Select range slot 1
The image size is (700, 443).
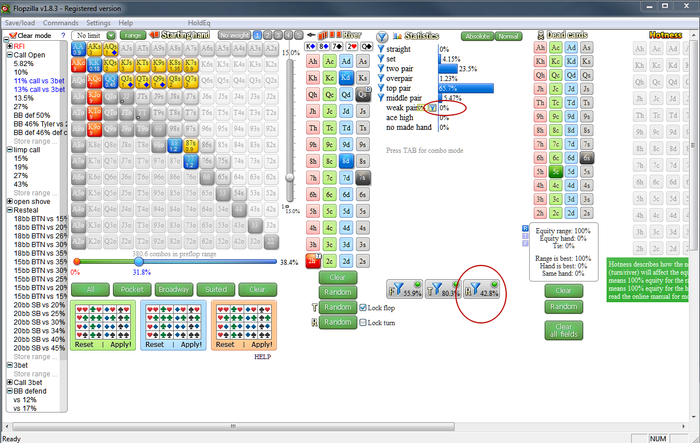coord(257,35)
